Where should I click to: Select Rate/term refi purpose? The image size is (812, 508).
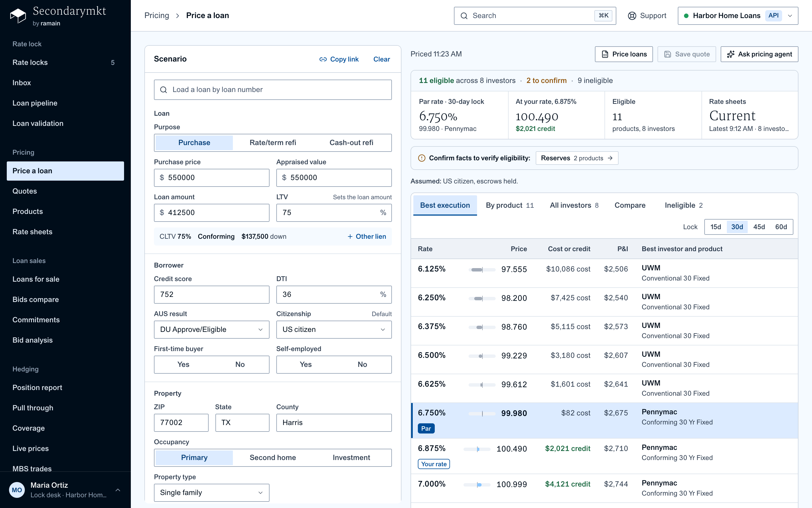point(273,143)
